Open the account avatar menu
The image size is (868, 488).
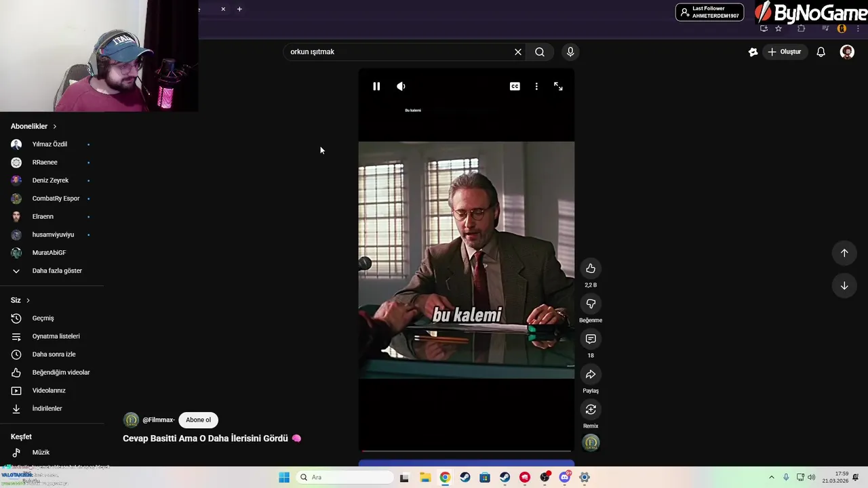[x=847, y=52]
